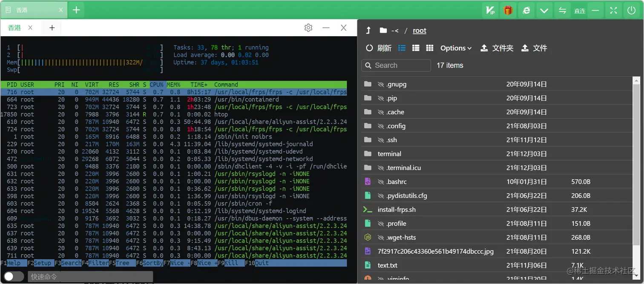644x284 pixels.
Task: Toggle fullscreen with the expand arrows icon
Action: pos(613,10)
